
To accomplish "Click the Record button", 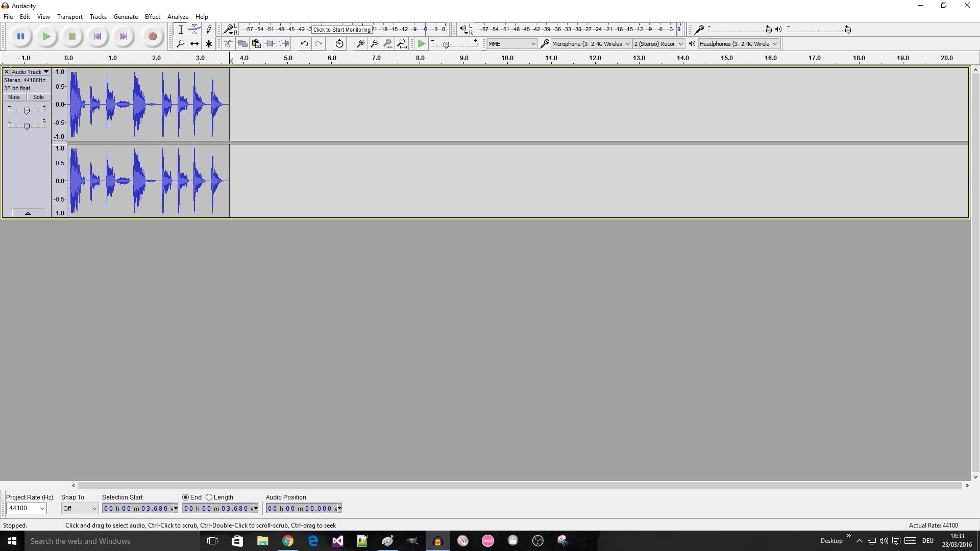I will click(152, 36).
